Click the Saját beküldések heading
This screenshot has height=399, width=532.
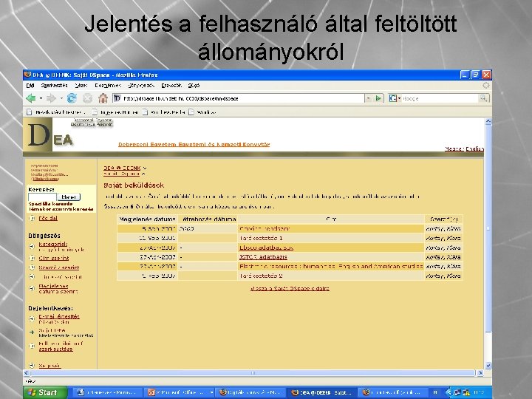(134, 185)
